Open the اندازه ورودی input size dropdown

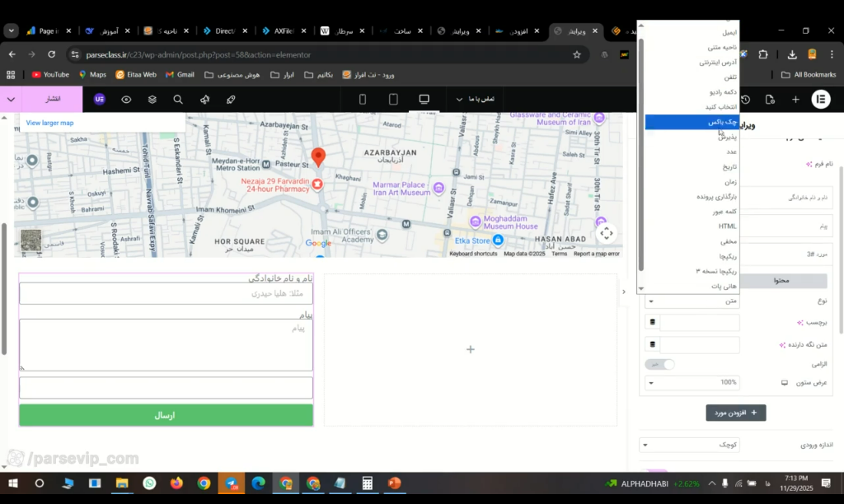click(689, 445)
